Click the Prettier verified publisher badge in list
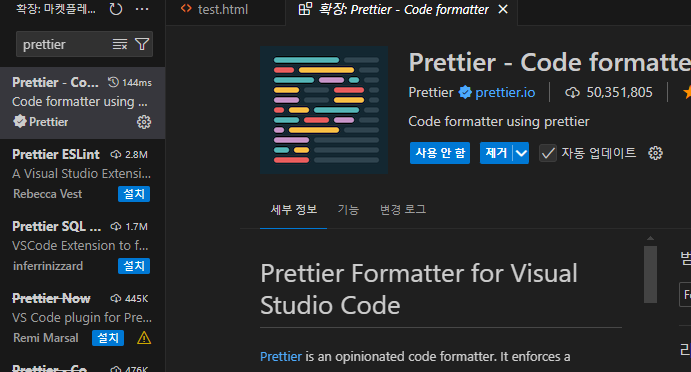The height and width of the screenshot is (372, 691). (19, 121)
